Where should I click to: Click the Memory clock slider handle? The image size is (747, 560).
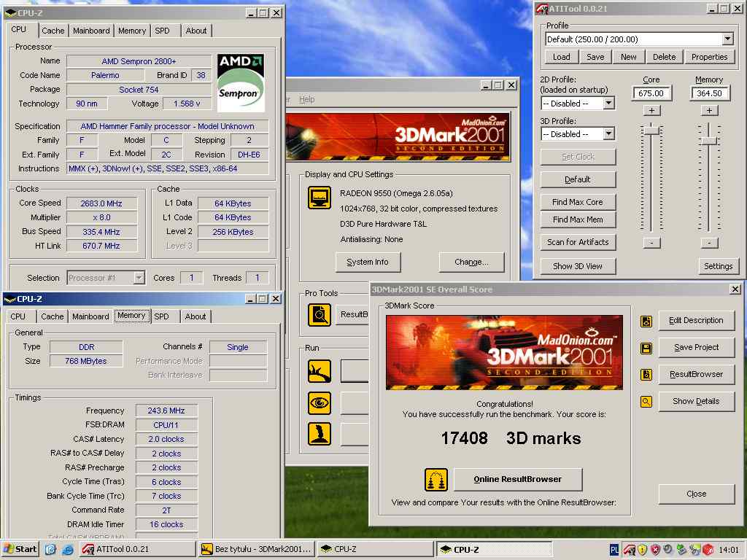(x=709, y=140)
